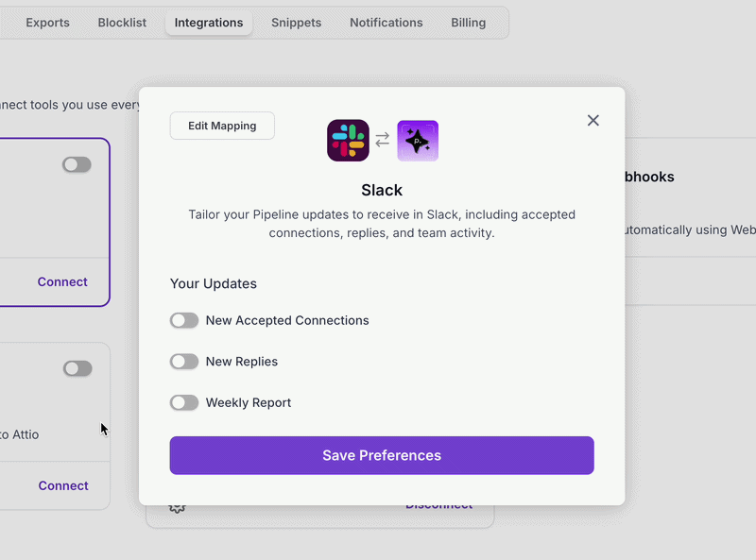Click the New Accepted Connections label
This screenshot has height=560, width=756.
pos(287,320)
